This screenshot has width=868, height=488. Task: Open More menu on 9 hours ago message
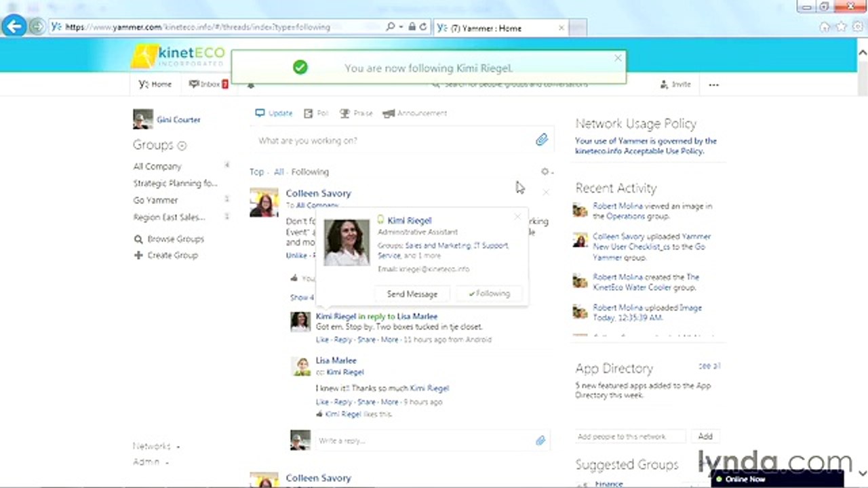tap(389, 402)
